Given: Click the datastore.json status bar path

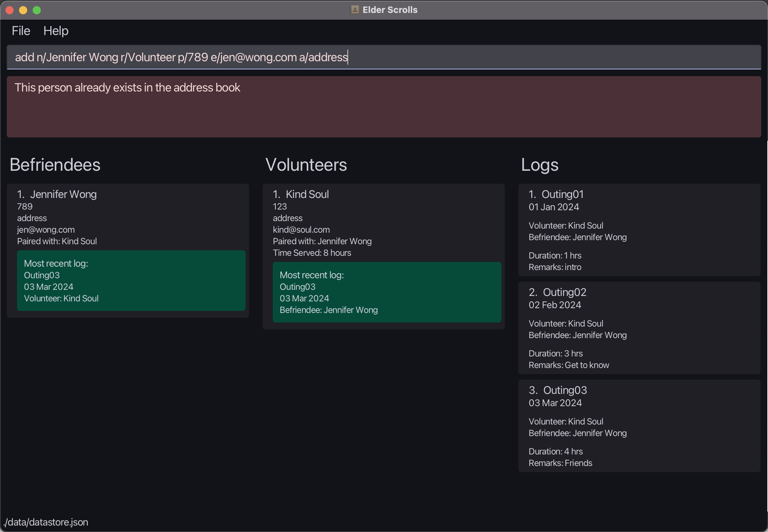Looking at the screenshot, I should [x=46, y=522].
